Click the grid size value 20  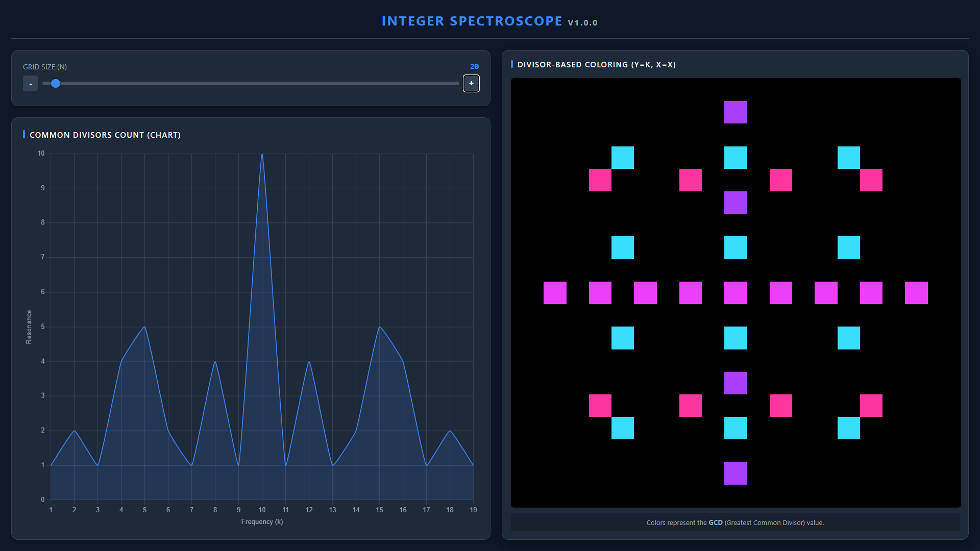pyautogui.click(x=474, y=66)
